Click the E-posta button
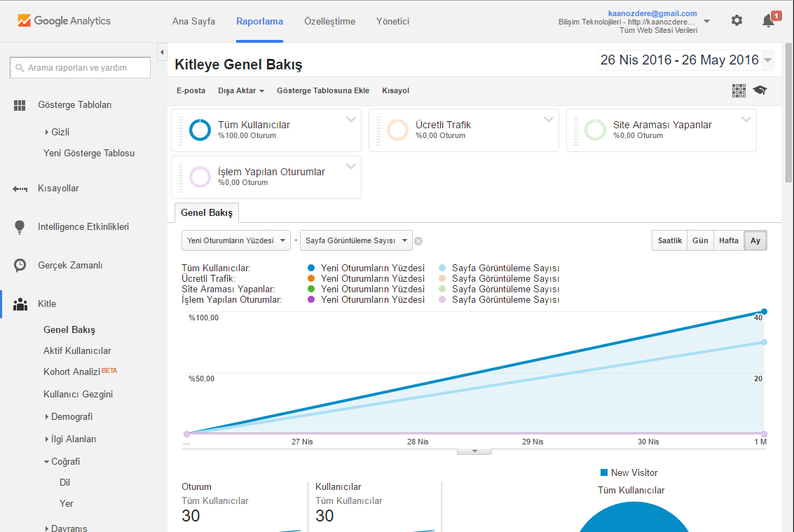The image size is (794, 532). 191,90
